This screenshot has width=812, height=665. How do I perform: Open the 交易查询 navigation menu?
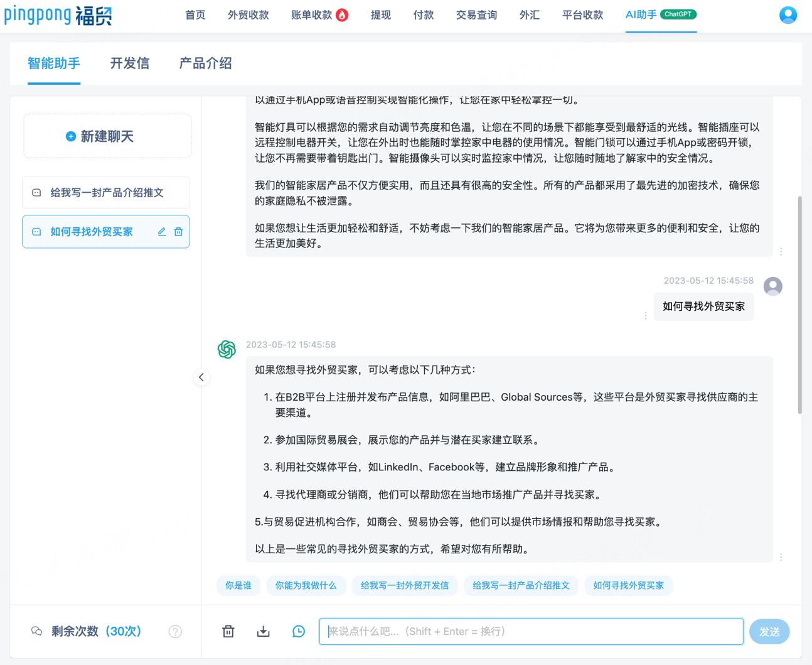click(476, 15)
